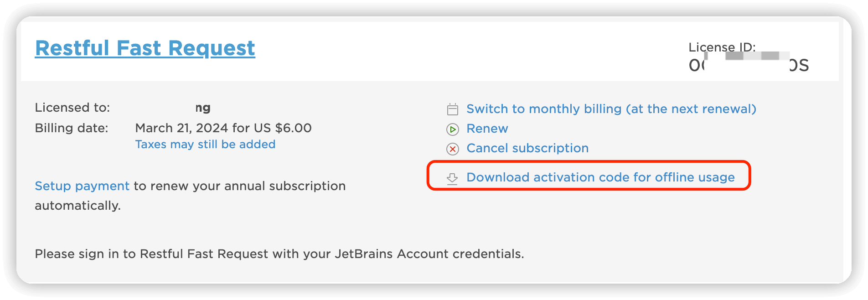868x300 pixels.
Task: Click the download arrow icon for activation code
Action: [452, 178]
